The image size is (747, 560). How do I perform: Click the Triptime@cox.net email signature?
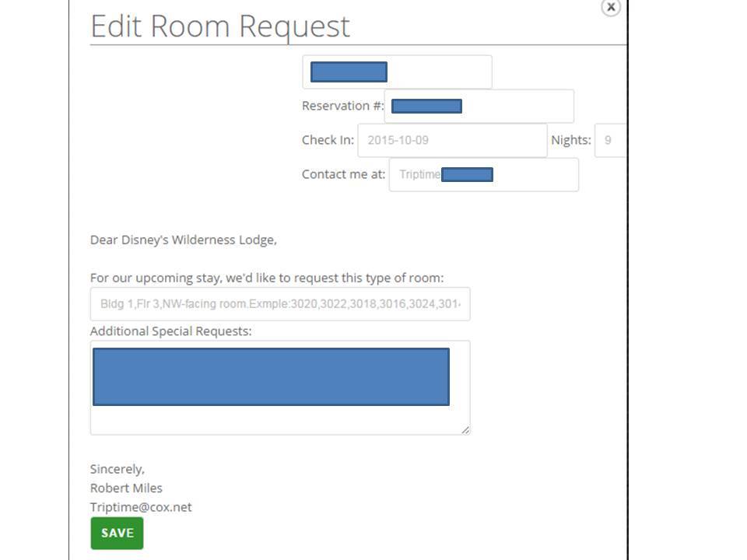(141, 507)
